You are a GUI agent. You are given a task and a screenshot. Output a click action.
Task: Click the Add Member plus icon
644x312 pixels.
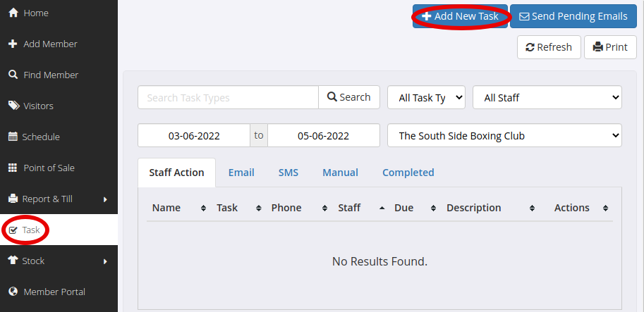pyautogui.click(x=13, y=44)
